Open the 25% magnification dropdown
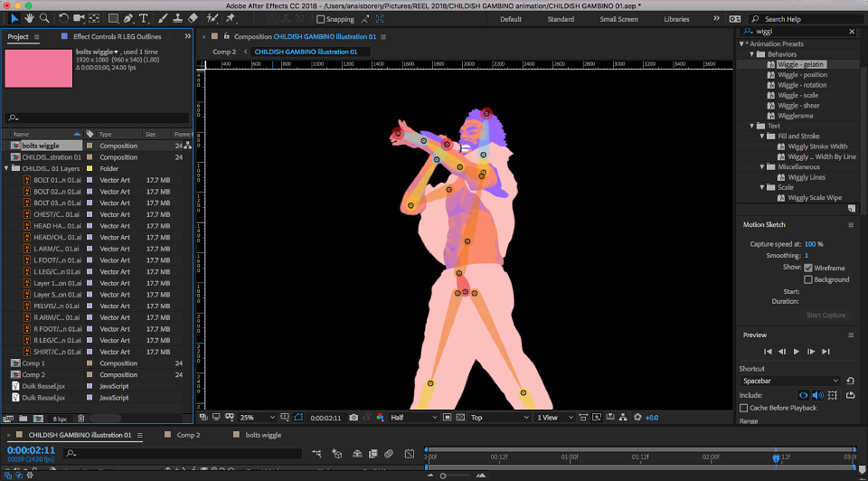This screenshot has width=868, height=481. [257, 418]
